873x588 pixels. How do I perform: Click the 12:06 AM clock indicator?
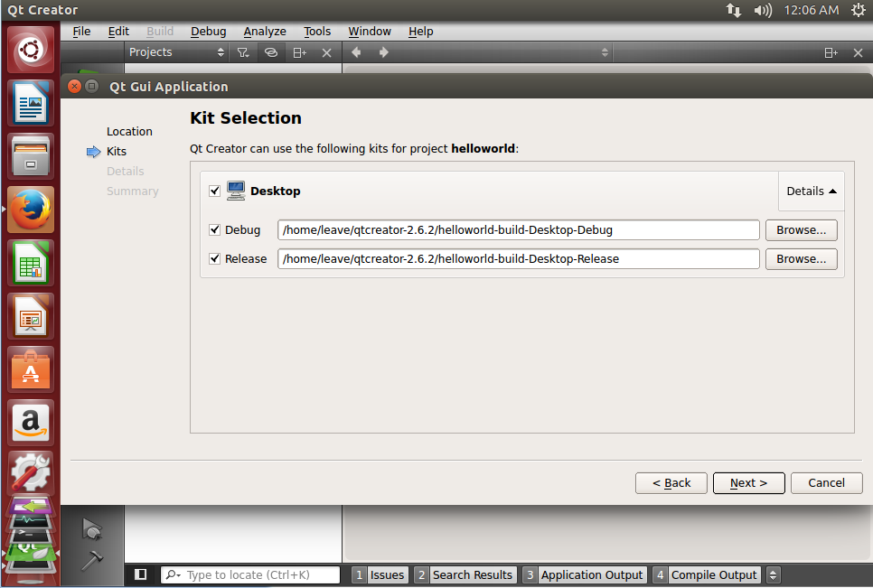(x=812, y=10)
